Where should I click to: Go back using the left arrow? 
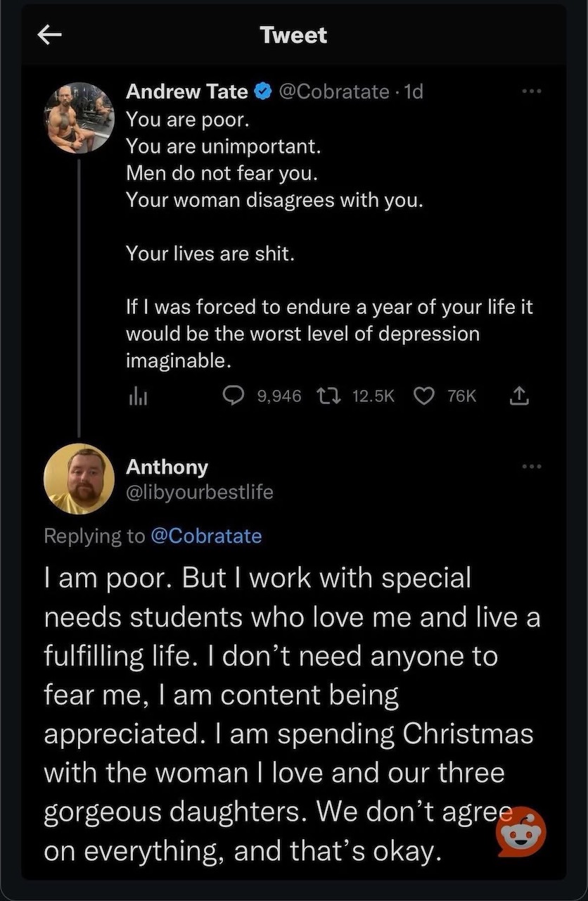[x=50, y=35]
